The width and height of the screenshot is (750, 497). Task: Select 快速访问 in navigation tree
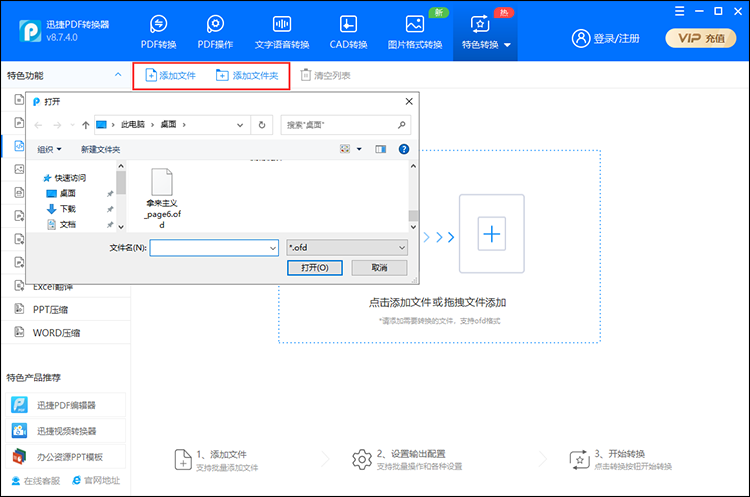(x=65, y=178)
